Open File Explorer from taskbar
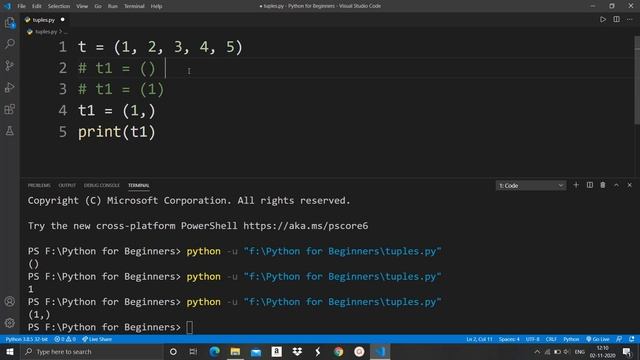Viewport: 640px width, 360px height. (x=235, y=351)
